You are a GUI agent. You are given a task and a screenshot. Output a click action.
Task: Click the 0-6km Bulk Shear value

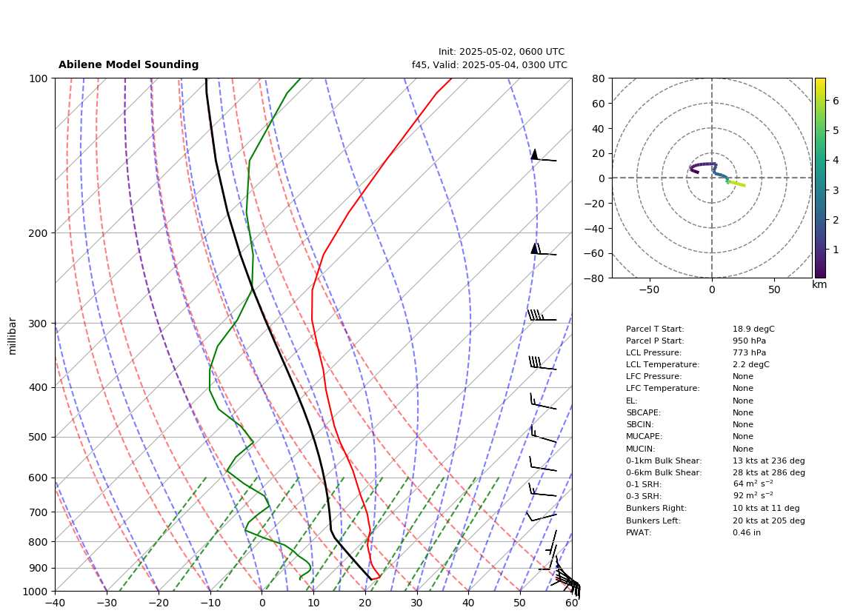pyautogui.click(x=768, y=472)
